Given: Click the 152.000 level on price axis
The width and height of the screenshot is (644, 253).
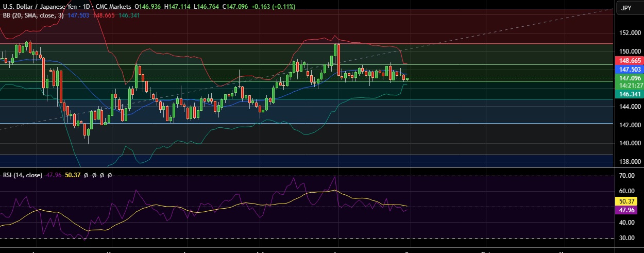Looking at the screenshot, I should pos(630,33).
